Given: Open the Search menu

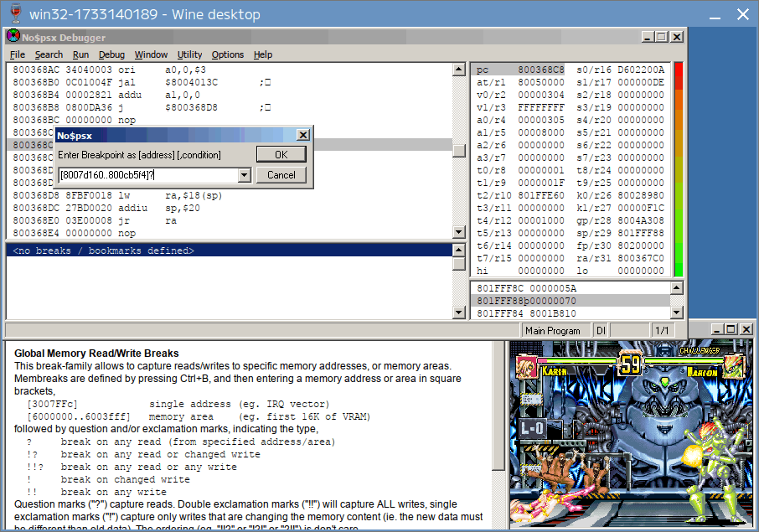Looking at the screenshot, I should (x=49, y=54).
